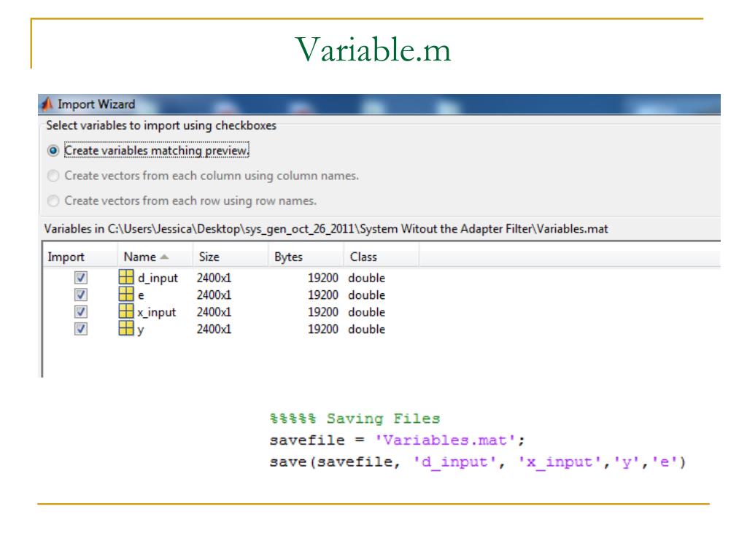Select Create vectors from each column option

tap(53, 176)
